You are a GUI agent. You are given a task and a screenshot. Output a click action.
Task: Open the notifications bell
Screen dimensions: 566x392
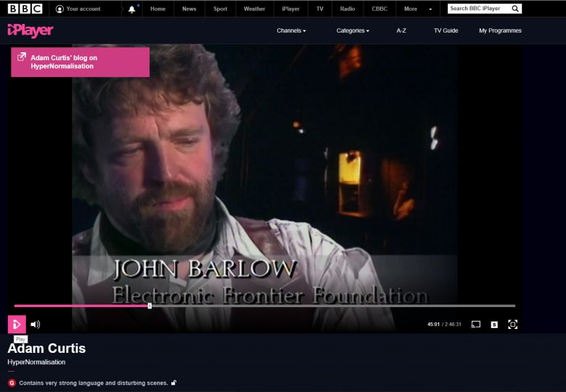pyautogui.click(x=132, y=9)
